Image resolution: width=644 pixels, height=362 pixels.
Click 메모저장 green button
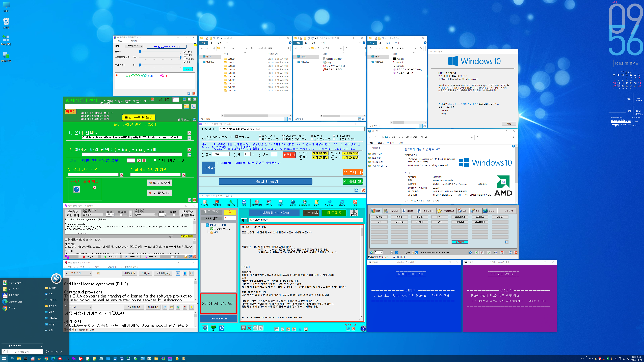coord(334,213)
